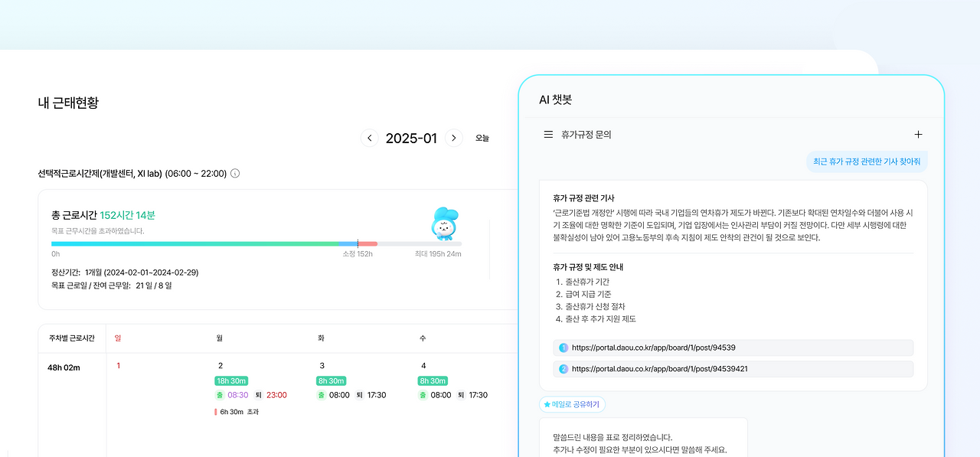
Task: Go to next month with right chevron
Action: [x=454, y=138]
